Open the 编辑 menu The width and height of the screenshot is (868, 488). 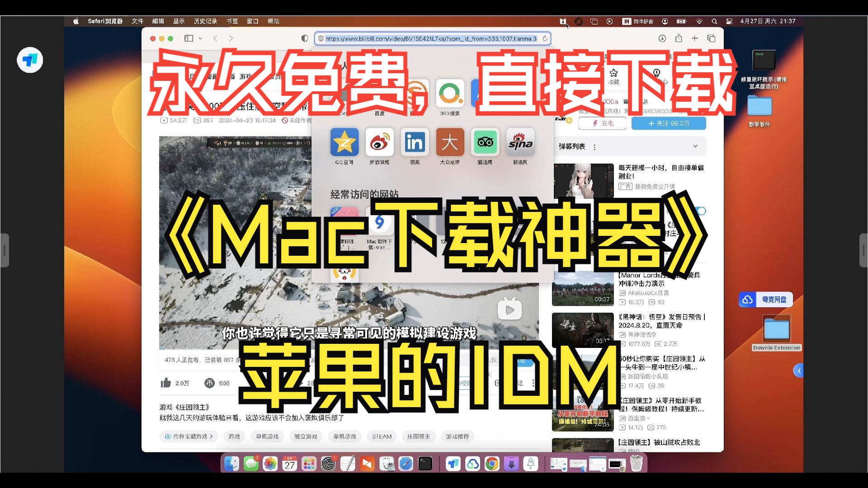tap(158, 21)
